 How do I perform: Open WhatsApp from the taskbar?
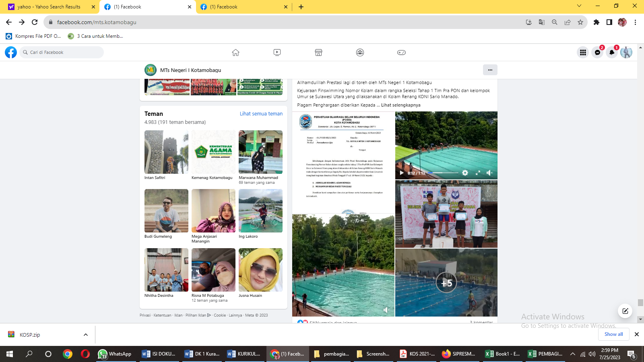115,354
